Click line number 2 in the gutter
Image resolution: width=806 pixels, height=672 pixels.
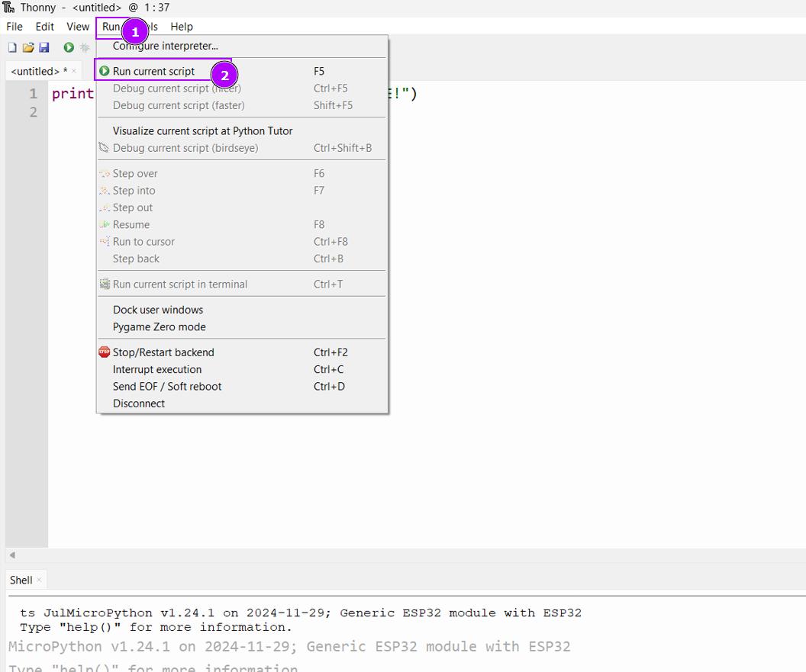pyautogui.click(x=34, y=112)
